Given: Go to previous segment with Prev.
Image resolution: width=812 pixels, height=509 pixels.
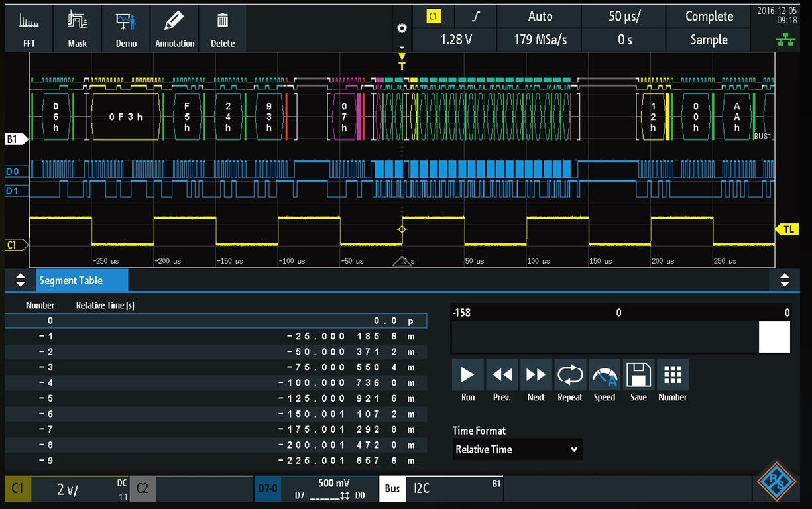Looking at the screenshot, I should pos(502,381).
